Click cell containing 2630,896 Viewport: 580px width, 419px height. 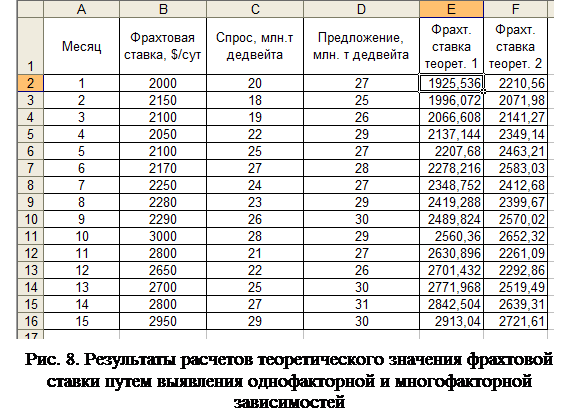[451, 253]
